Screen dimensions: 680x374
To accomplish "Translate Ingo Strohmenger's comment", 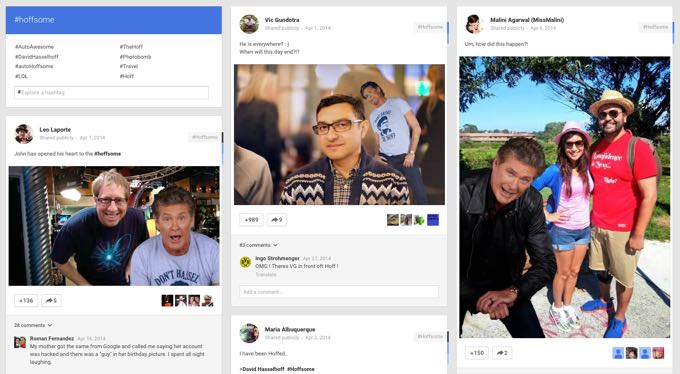I will coord(265,275).
